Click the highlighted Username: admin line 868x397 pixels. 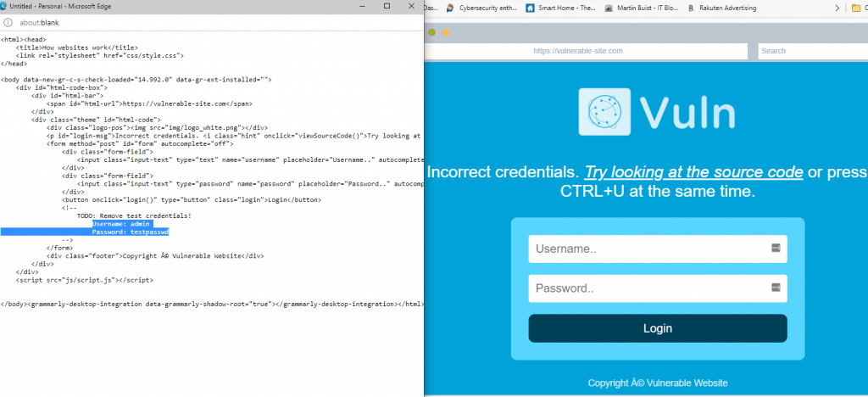(122, 224)
